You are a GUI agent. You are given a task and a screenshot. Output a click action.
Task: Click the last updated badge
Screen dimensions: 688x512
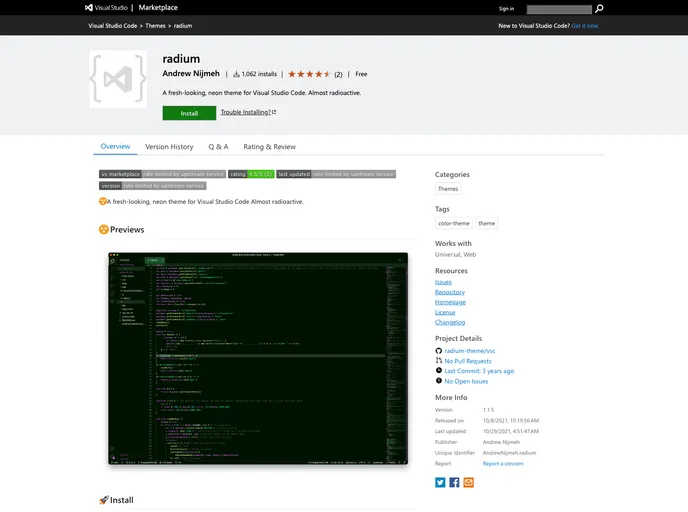coord(336,174)
